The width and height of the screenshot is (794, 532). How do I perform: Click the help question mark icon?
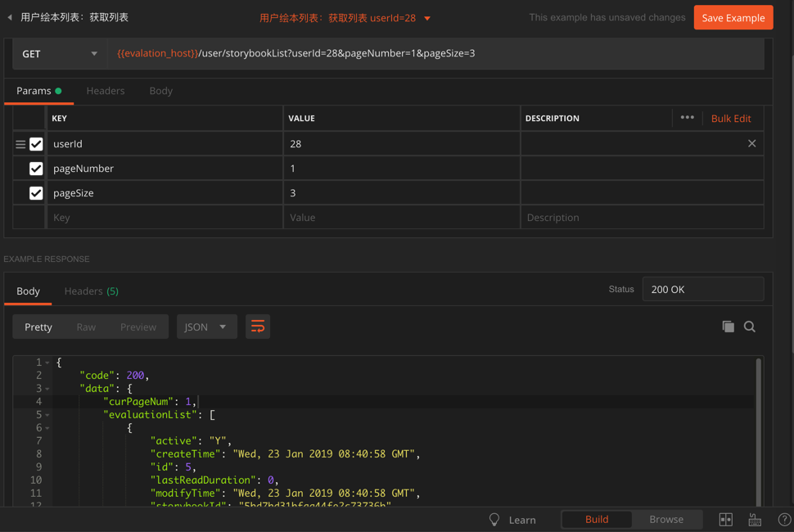783,520
